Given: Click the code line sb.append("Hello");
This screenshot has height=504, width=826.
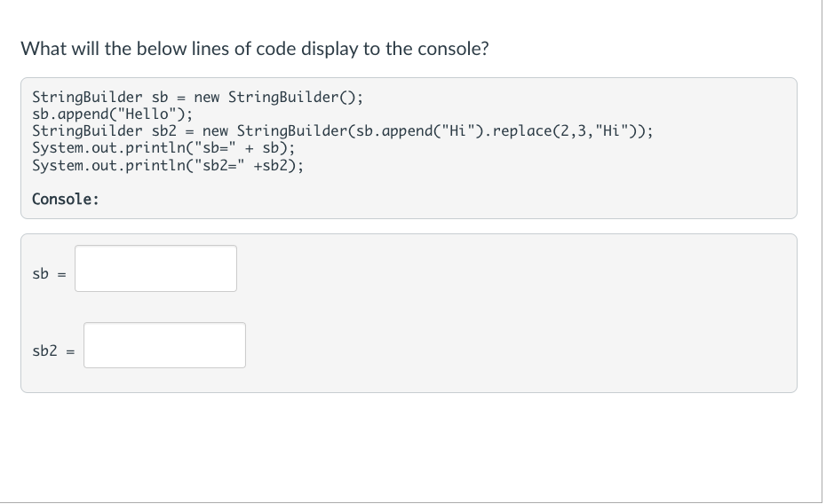Looking at the screenshot, I should pyautogui.click(x=112, y=114).
